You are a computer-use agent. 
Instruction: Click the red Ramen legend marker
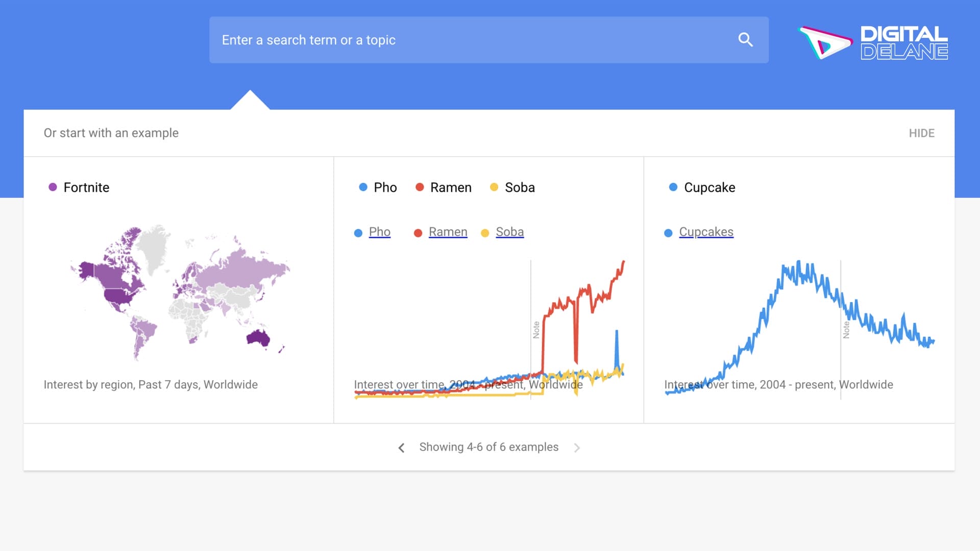[420, 188]
